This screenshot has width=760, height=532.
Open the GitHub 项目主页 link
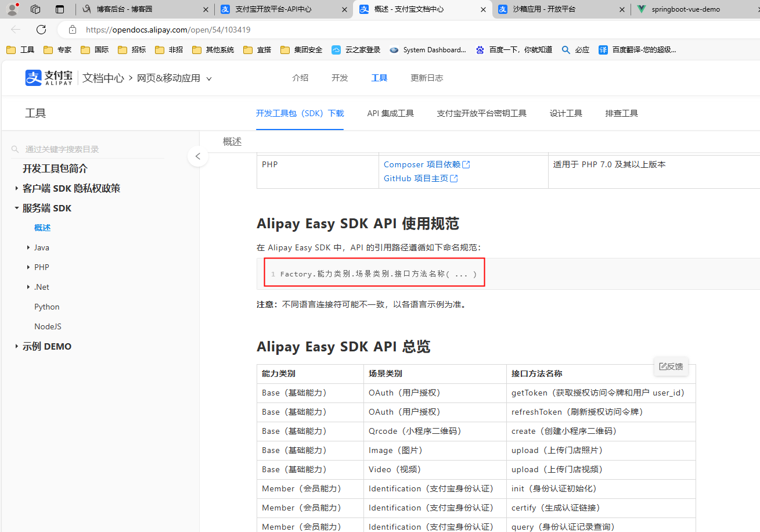(x=416, y=179)
